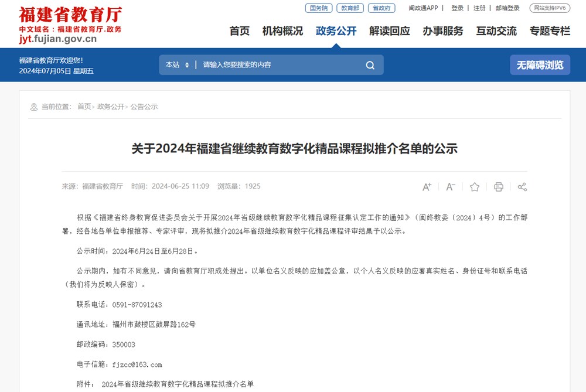Image resolution: width=586 pixels, height=392 pixels.
Task: Click the search magnifier icon
Action: [x=370, y=66]
